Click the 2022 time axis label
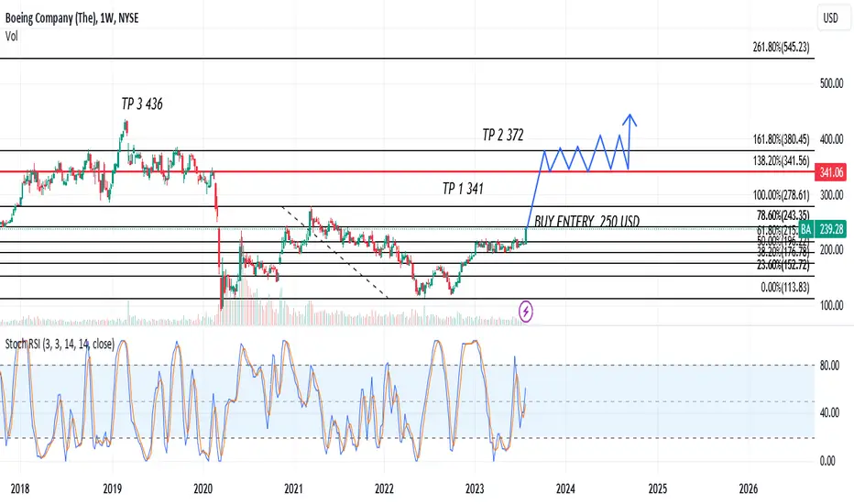 click(x=385, y=488)
